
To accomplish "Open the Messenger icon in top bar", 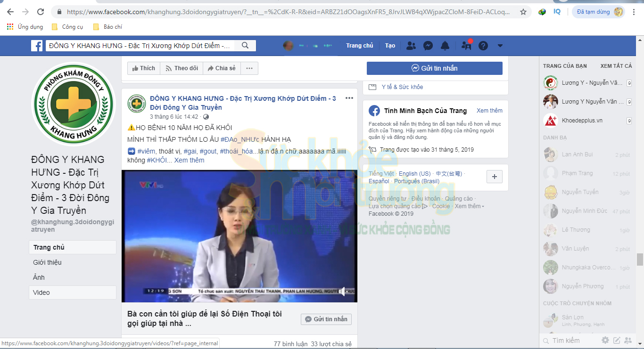I will tap(428, 46).
